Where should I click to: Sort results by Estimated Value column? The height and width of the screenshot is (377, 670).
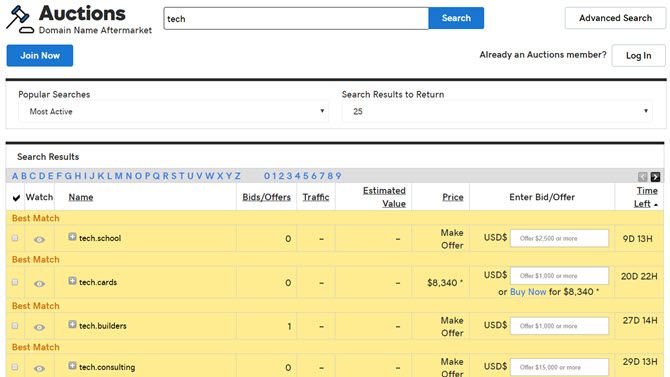384,197
